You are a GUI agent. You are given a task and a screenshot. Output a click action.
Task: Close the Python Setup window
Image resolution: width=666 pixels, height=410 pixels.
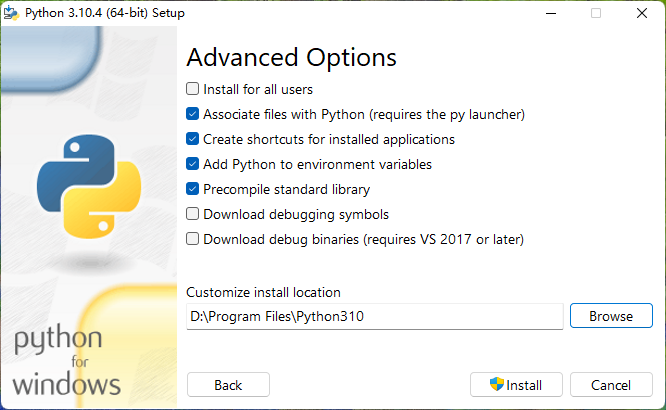click(x=642, y=13)
